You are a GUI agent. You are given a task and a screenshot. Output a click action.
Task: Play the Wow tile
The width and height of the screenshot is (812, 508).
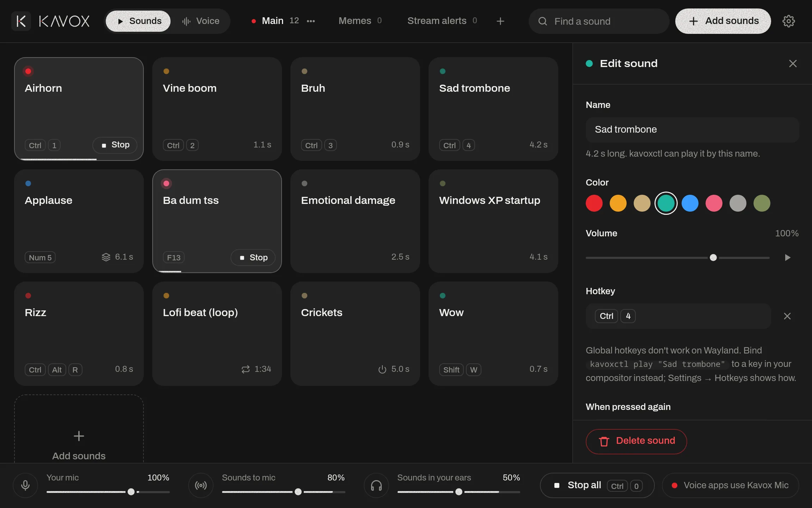493,333
